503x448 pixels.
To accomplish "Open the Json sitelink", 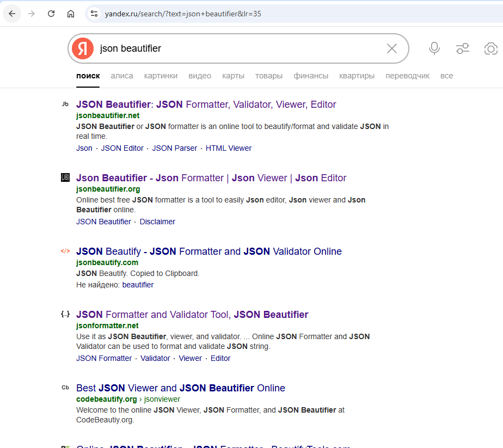I will pyautogui.click(x=84, y=148).
